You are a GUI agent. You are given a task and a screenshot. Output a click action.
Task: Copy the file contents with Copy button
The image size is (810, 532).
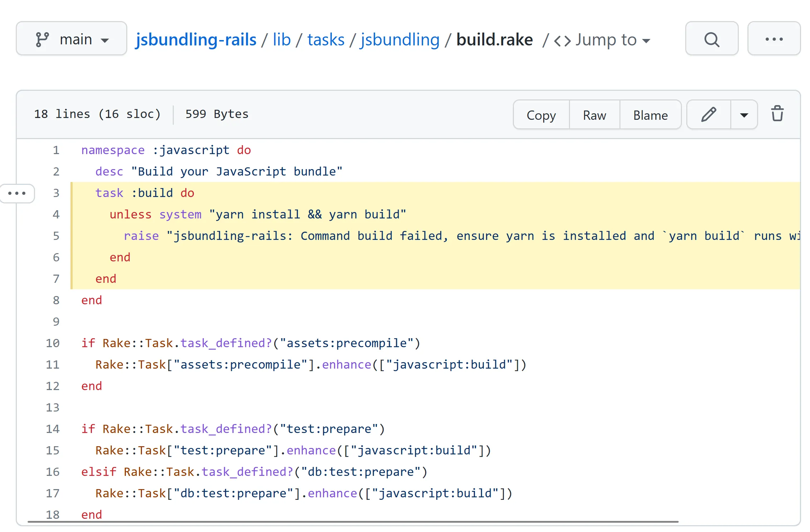tap(541, 115)
